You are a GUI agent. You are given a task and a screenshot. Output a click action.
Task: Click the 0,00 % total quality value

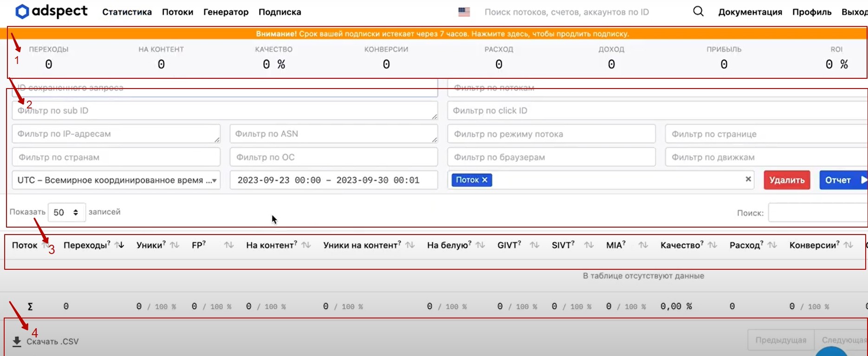pos(676,306)
